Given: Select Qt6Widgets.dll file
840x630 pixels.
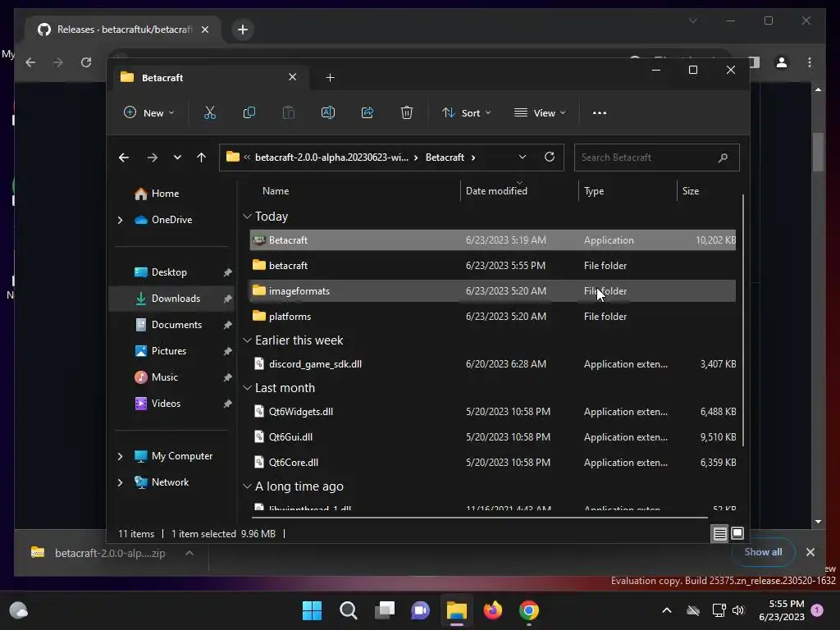Looking at the screenshot, I should 492,412.
